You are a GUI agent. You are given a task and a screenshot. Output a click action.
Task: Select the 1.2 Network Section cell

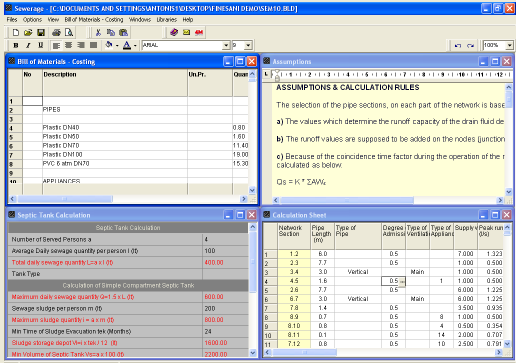coord(294,254)
